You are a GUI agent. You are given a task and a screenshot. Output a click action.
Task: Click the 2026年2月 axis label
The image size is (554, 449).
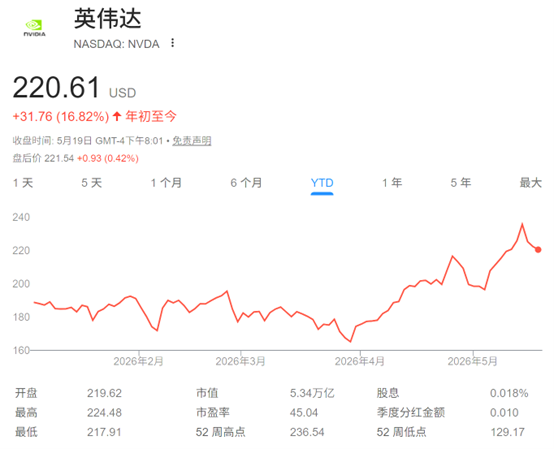tap(138, 361)
